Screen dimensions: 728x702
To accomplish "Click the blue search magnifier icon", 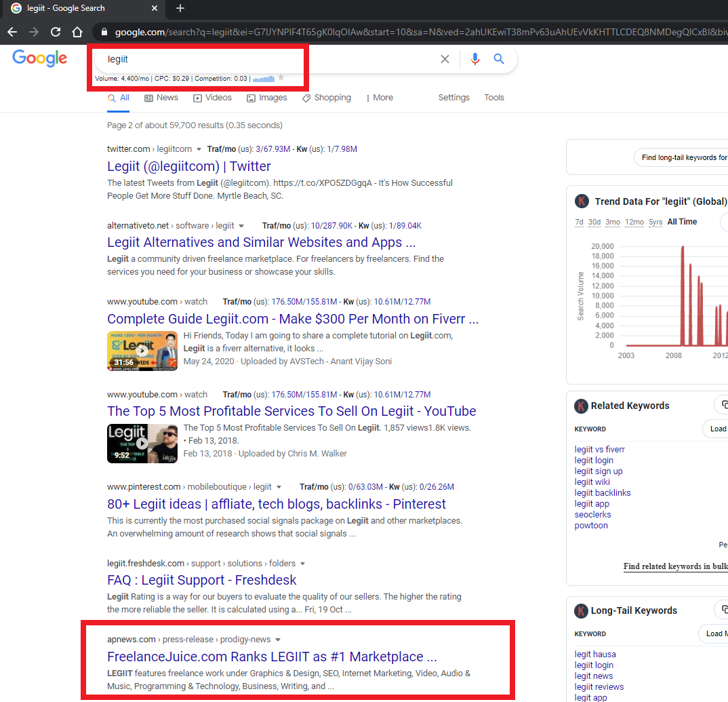I will pyautogui.click(x=499, y=58).
